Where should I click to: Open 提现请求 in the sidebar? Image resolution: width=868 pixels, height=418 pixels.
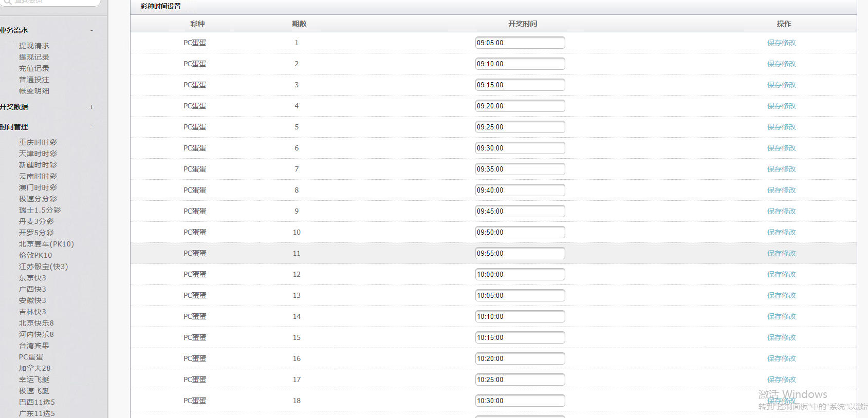(x=34, y=46)
